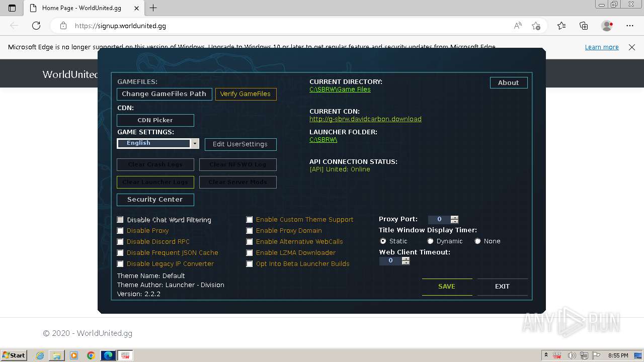
Task: Click the Read aloud icon
Action: pyautogui.click(x=518, y=26)
